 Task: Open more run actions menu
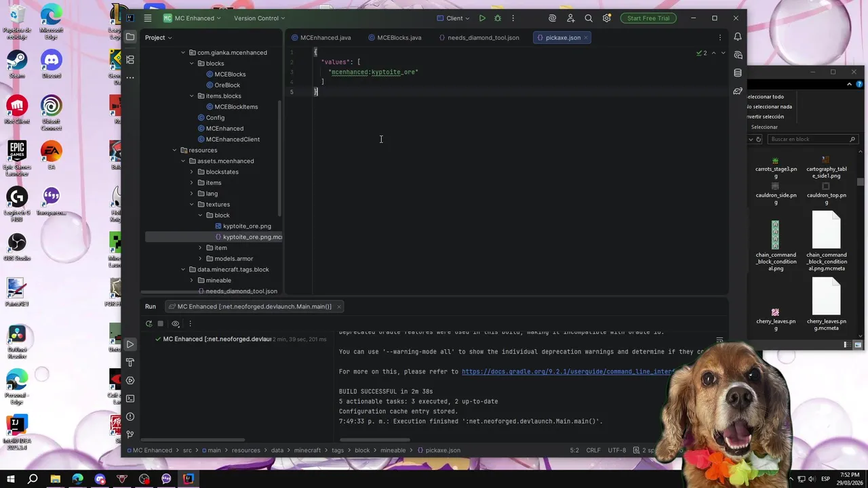[x=513, y=18]
